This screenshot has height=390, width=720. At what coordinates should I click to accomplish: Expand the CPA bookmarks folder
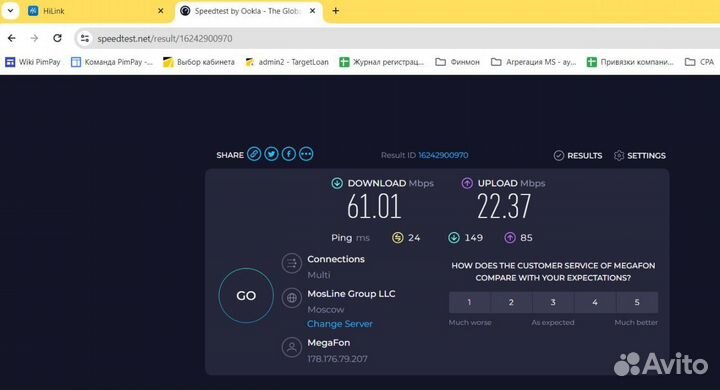pyautogui.click(x=699, y=62)
